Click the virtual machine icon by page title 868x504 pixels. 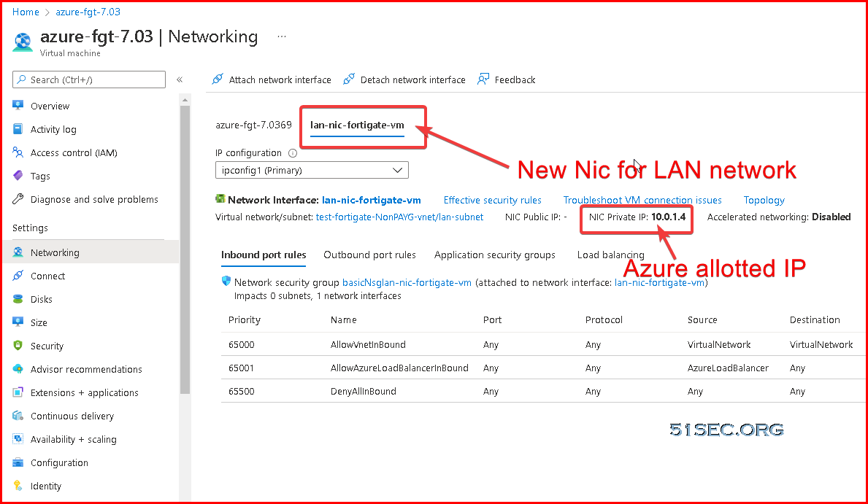coord(23,42)
